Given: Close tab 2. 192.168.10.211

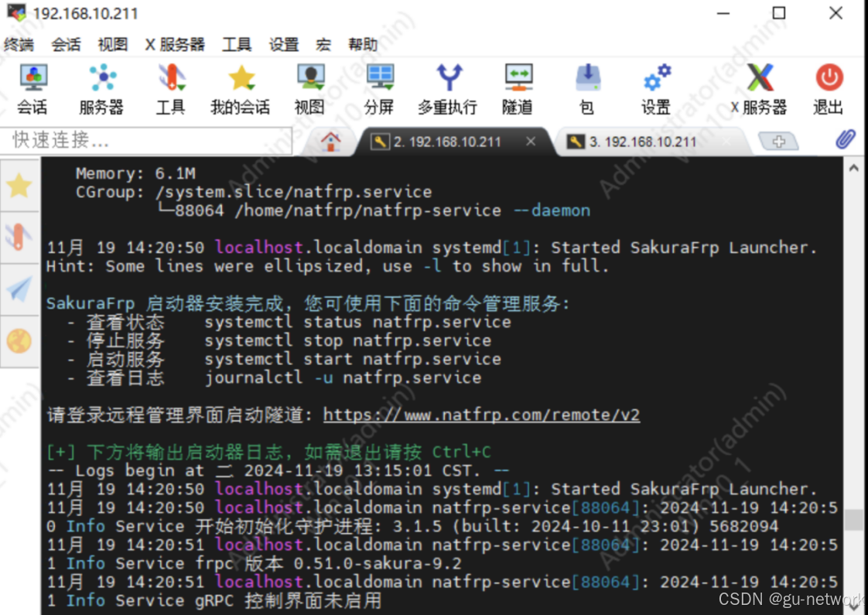Looking at the screenshot, I should tap(531, 142).
